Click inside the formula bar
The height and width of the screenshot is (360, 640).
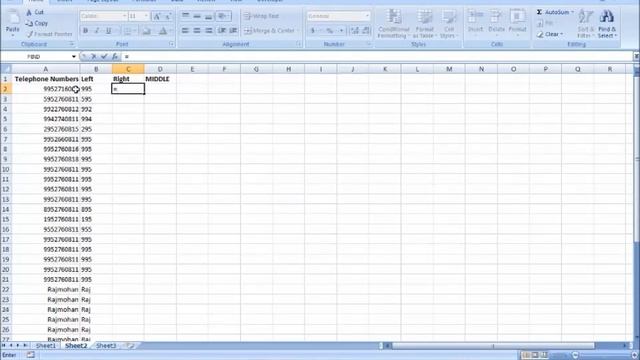tap(377, 57)
